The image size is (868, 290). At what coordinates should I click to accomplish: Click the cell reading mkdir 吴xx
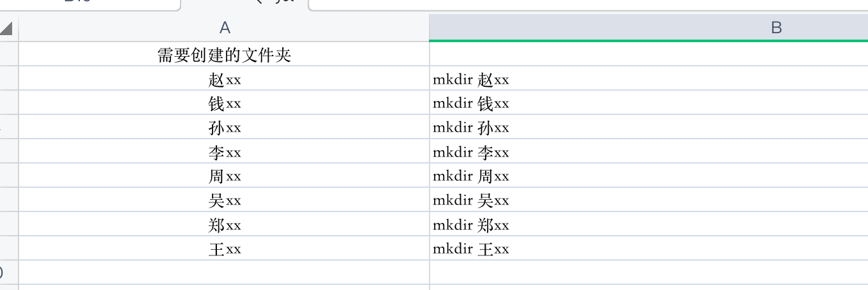pos(471,201)
